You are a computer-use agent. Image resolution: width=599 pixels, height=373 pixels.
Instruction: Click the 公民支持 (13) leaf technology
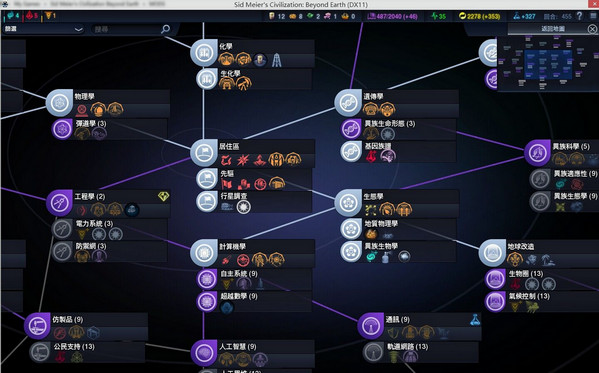coord(87,352)
